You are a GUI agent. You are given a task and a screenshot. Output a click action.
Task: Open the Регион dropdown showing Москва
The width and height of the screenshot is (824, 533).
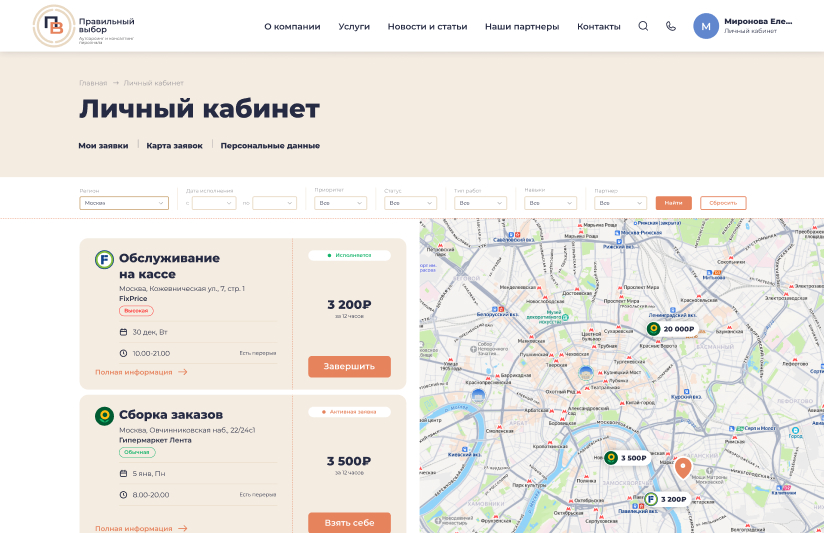[124, 203]
